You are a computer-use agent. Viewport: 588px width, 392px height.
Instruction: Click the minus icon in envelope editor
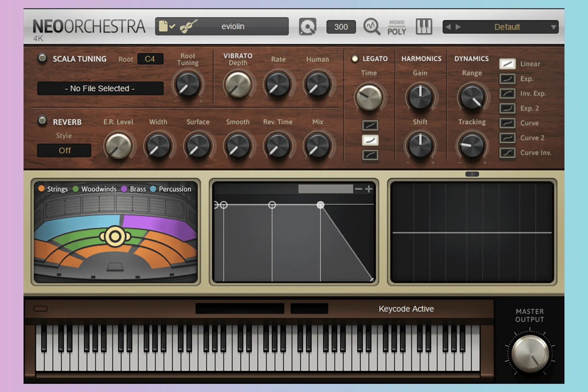(x=358, y=189)
